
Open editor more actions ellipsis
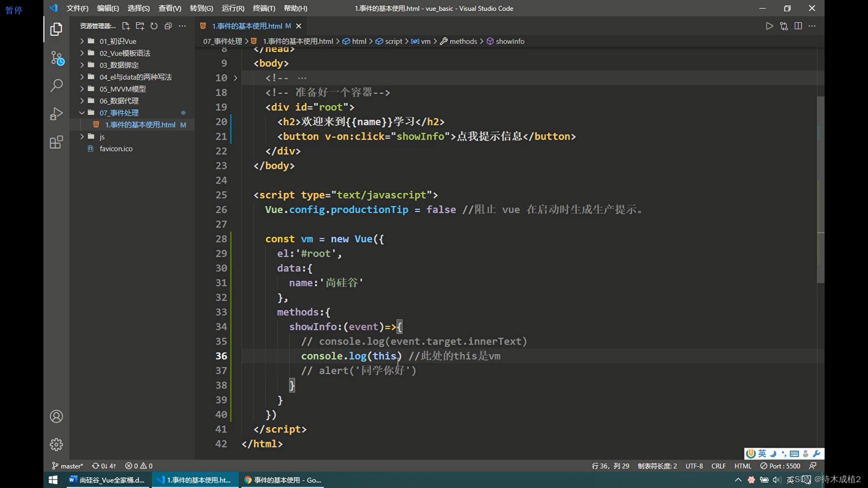[812, 26]
